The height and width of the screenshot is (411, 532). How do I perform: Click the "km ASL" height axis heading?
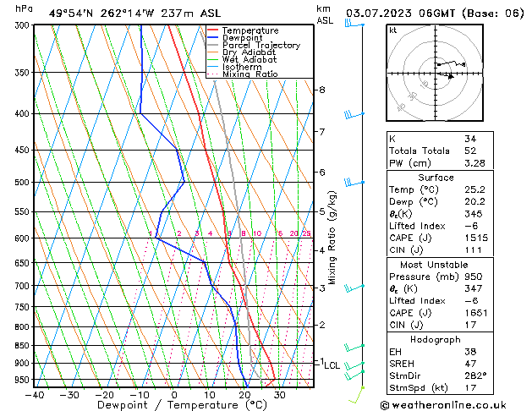[x=325, y=14]
